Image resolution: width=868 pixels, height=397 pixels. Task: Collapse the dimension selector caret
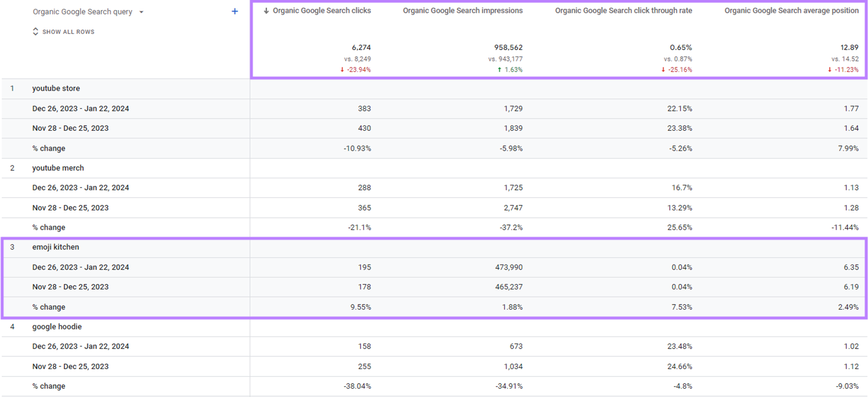(x=141, y=11)
